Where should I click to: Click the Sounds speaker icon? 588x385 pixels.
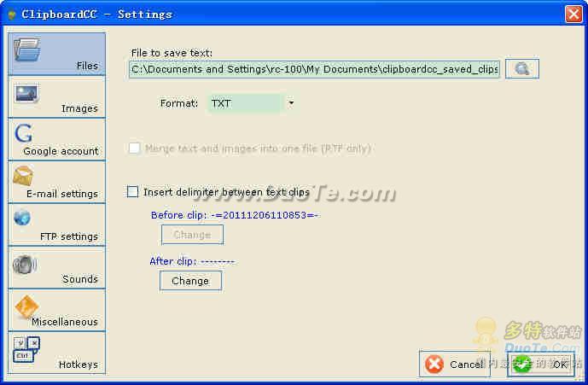click(25, 265)
